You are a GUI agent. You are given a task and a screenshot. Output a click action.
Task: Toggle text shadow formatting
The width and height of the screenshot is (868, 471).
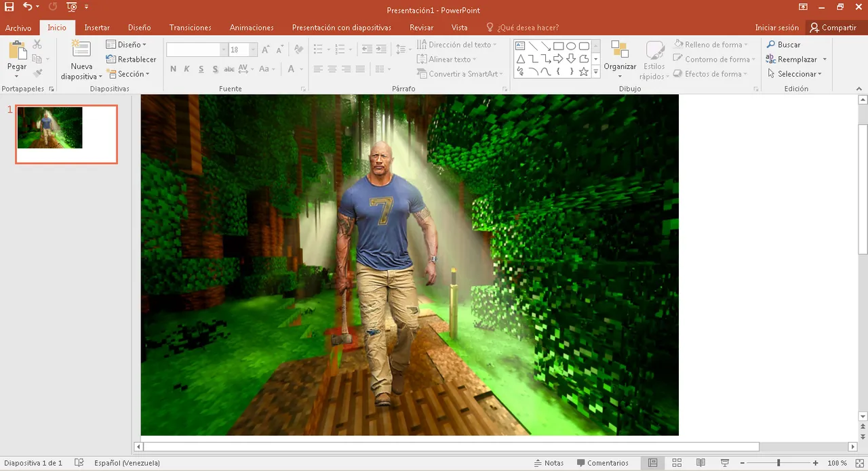coord(215,69)
